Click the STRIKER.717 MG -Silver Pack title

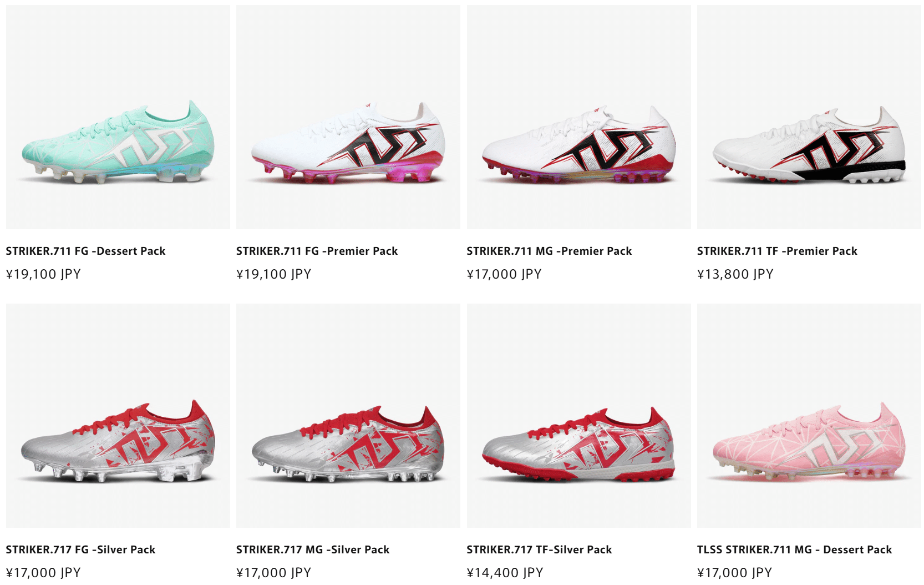(x=313, y=549)
